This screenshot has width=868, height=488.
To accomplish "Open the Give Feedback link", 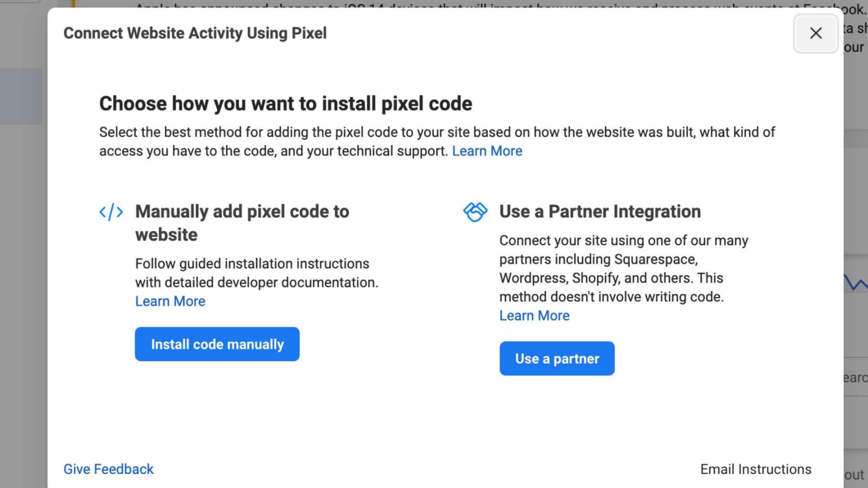I will click(108, 469).
